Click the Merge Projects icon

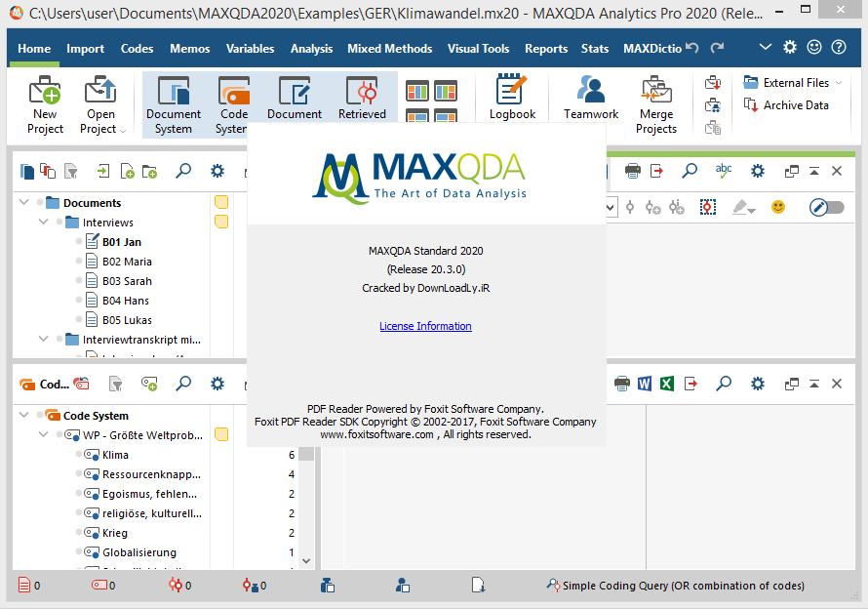click(656, 104)
